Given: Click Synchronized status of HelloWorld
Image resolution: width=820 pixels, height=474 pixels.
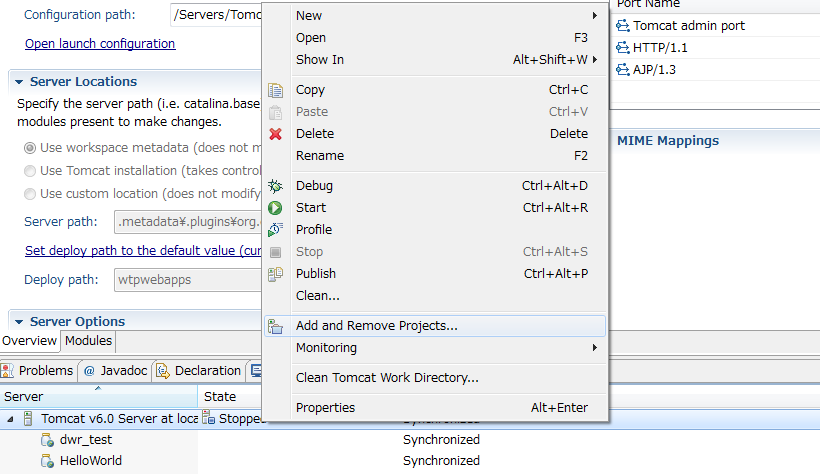Looking at the screenshot, I should pyautogui.click(x=441, y=461).
